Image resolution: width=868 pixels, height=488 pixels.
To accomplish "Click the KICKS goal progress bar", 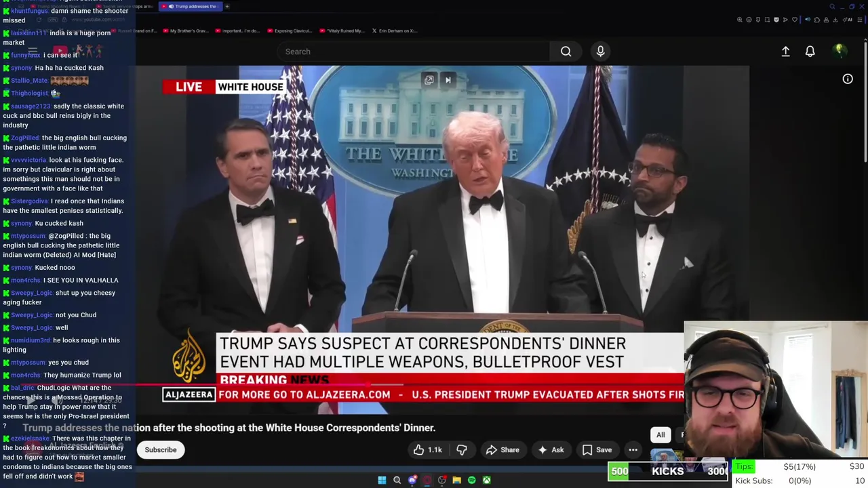I will 668,471.
